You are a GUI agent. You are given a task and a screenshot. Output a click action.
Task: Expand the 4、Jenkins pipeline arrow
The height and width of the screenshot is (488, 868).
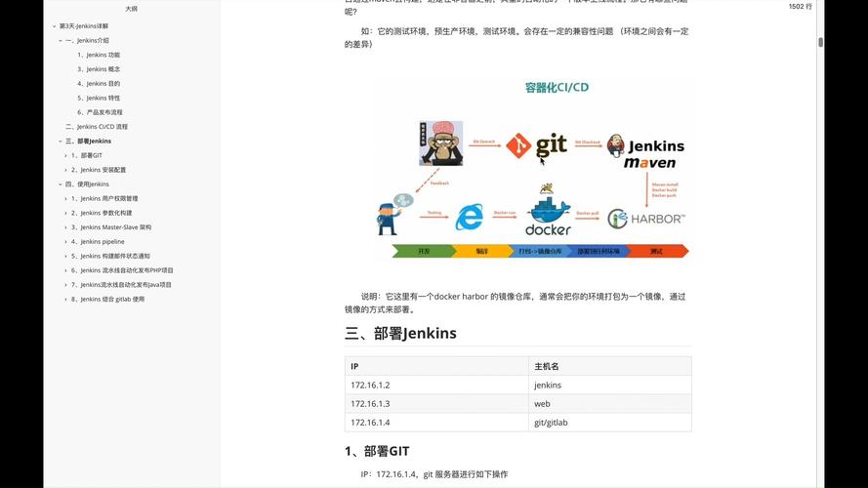(65, 242)
